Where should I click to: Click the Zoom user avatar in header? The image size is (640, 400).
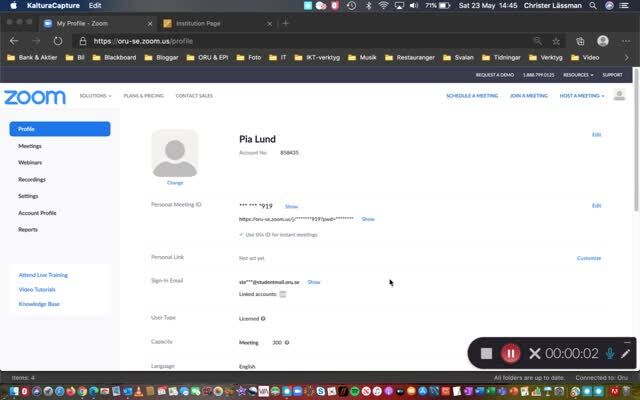pos(619,95)
